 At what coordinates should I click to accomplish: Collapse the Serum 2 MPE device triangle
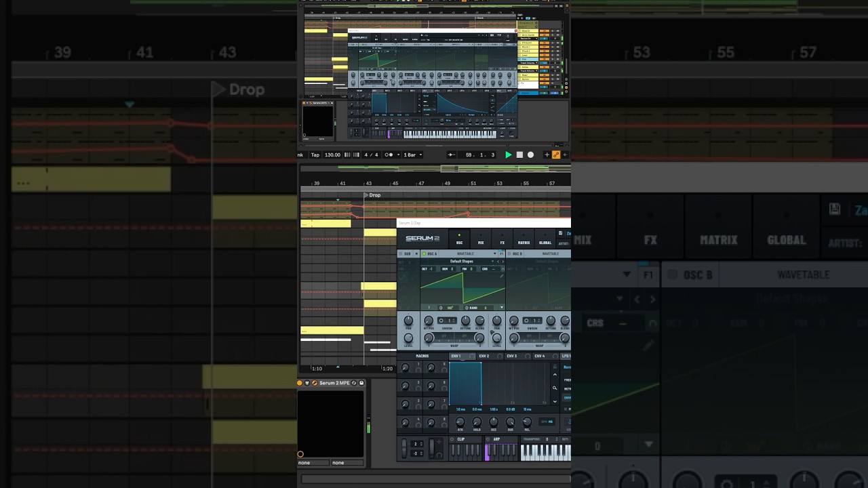click(x=307, y=383)
